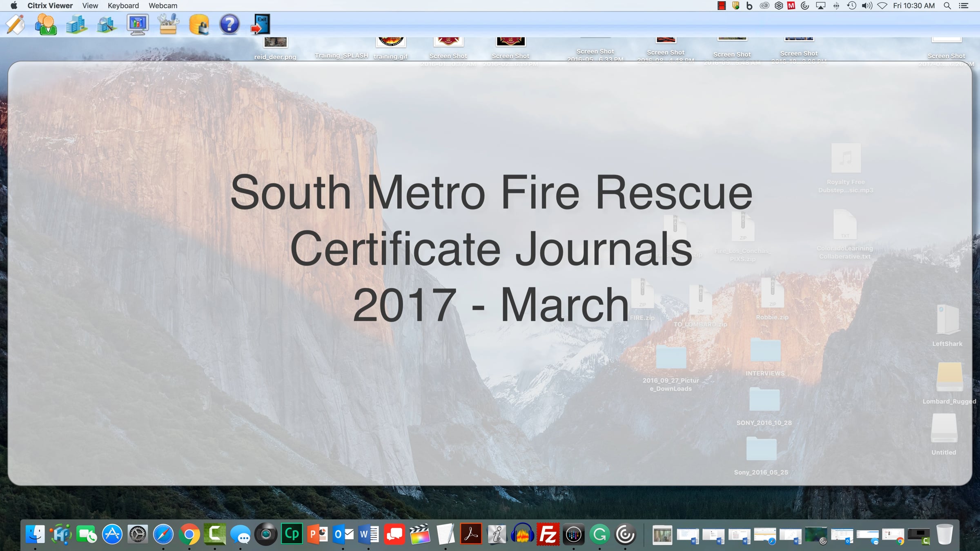Open the users icon in Citrix toolbar

46,24
